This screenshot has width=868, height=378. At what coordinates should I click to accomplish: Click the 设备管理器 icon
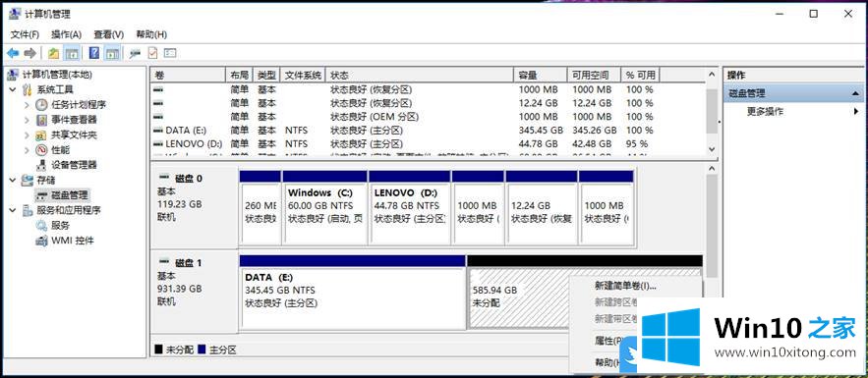[x=41, y=165]
